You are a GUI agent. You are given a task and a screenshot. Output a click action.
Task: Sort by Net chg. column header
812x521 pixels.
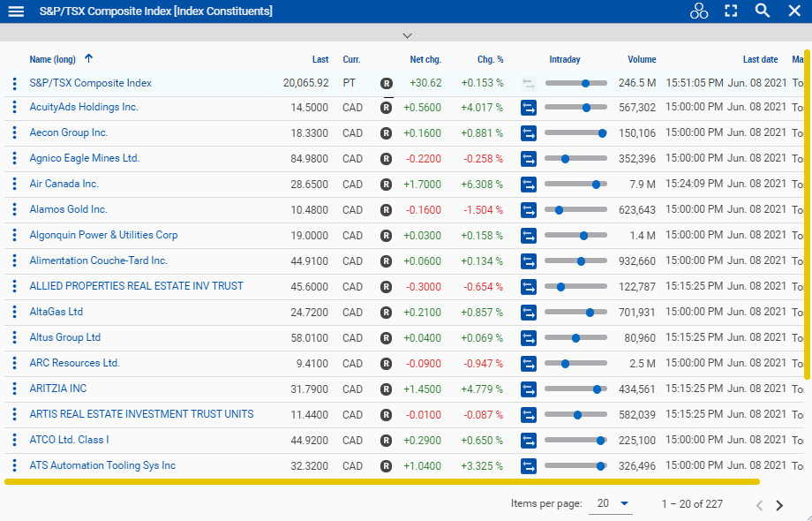(425, 59)
